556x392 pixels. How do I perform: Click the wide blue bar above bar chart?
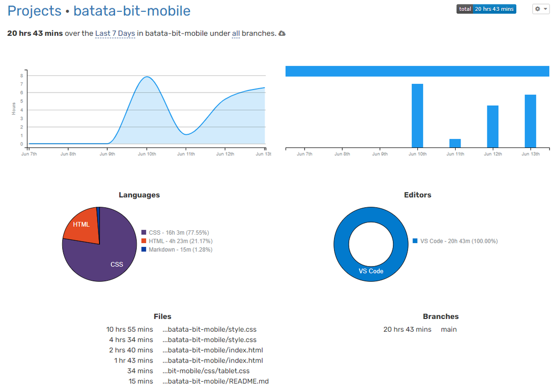click(x=417, y=71)
